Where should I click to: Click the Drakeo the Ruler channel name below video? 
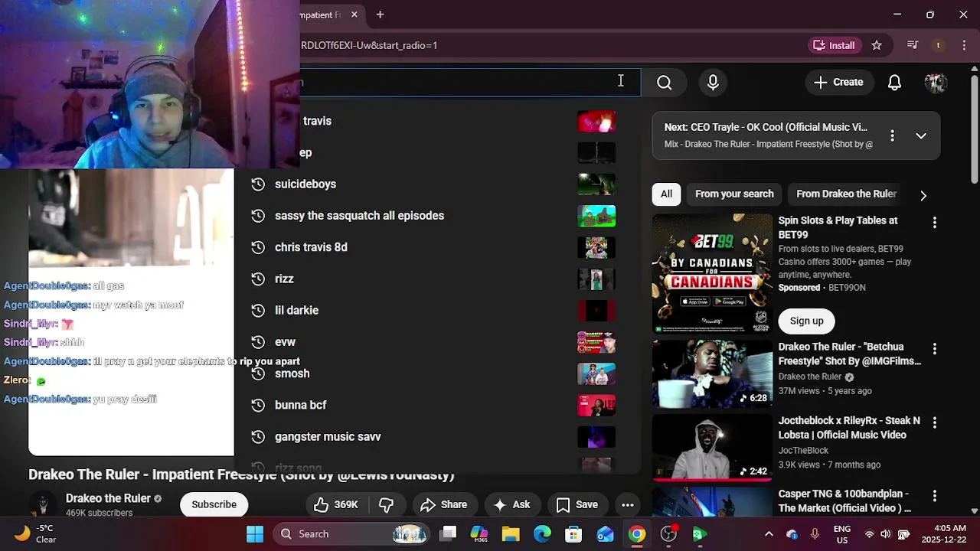point(108,499)
